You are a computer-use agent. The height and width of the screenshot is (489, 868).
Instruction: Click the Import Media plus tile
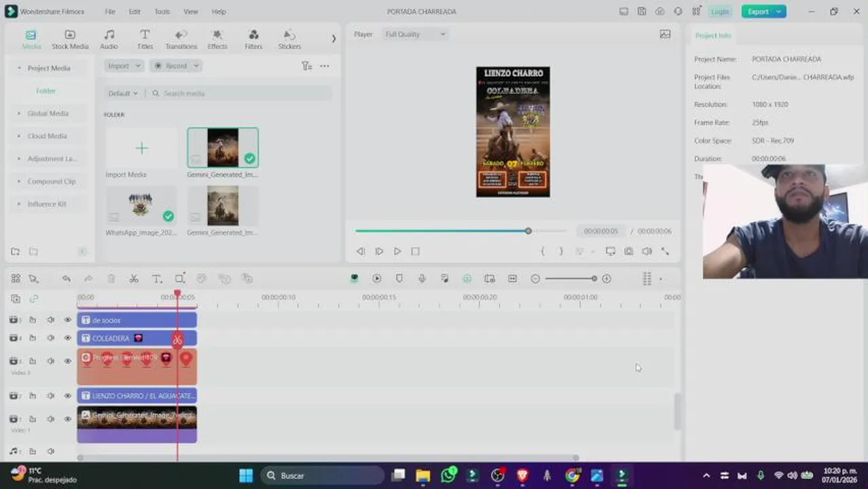coord(141,148)
